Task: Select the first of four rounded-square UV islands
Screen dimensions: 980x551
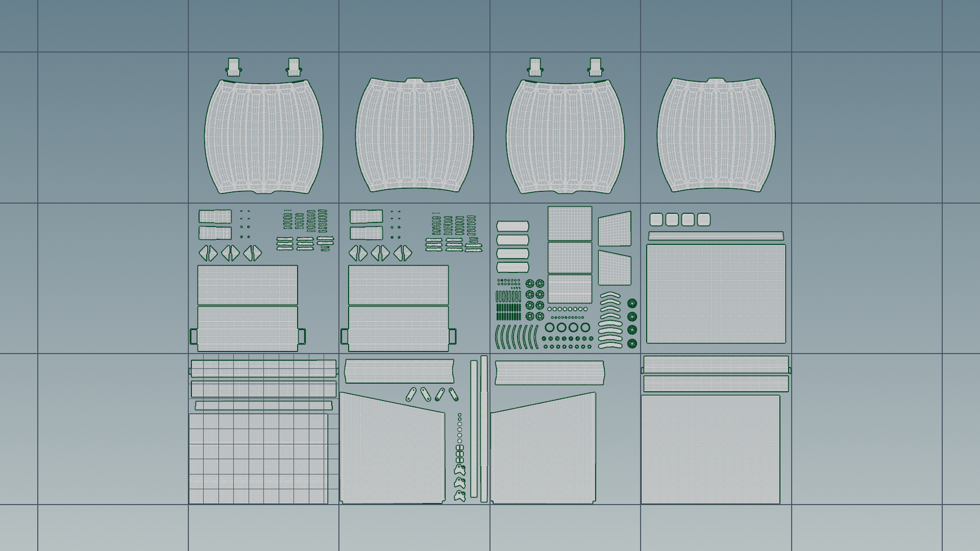Action: click(656, 220)
